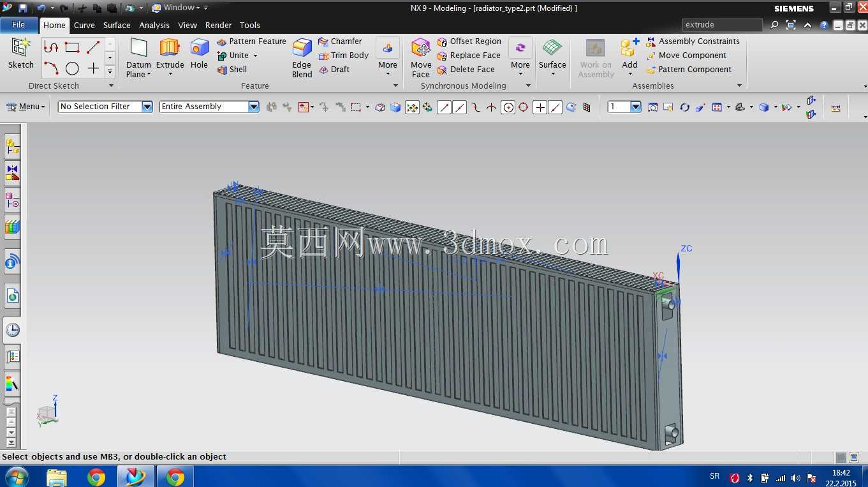Open Roles side tab
The height and width of the screenshot is (487, 868).
click(x=12, y=356)
